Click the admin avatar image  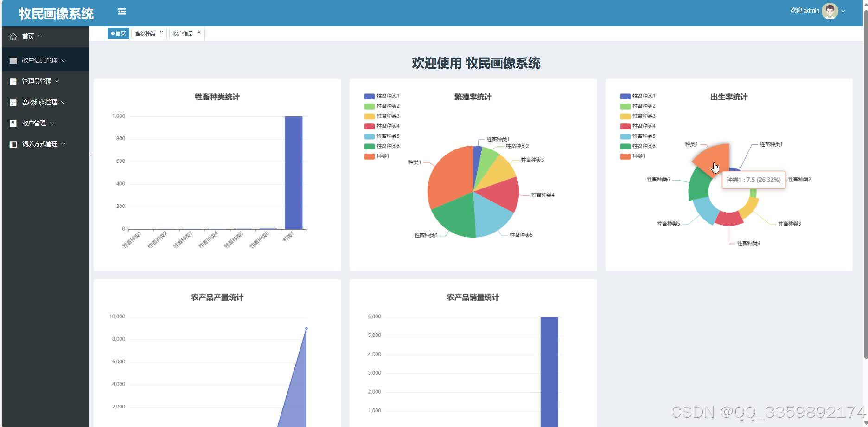click(830, 11)
